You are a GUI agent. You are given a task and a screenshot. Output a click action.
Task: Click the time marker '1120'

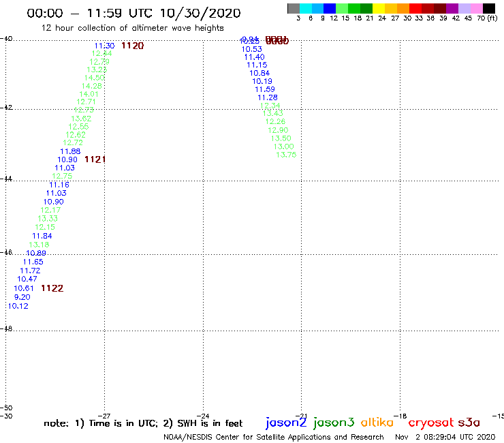coord(132,46)
